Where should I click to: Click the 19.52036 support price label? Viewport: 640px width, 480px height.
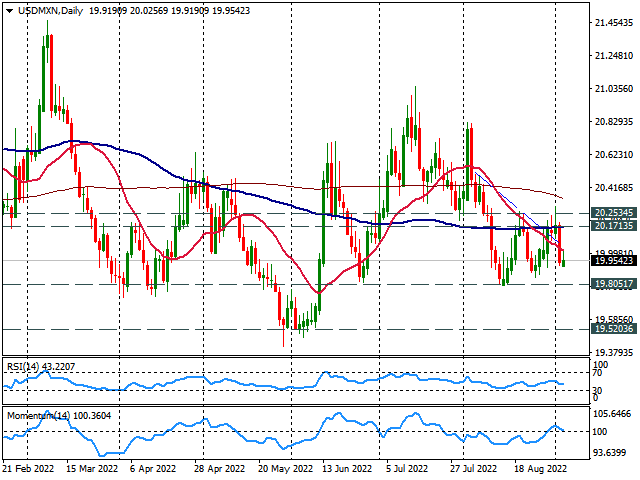[x=614, y=329]
